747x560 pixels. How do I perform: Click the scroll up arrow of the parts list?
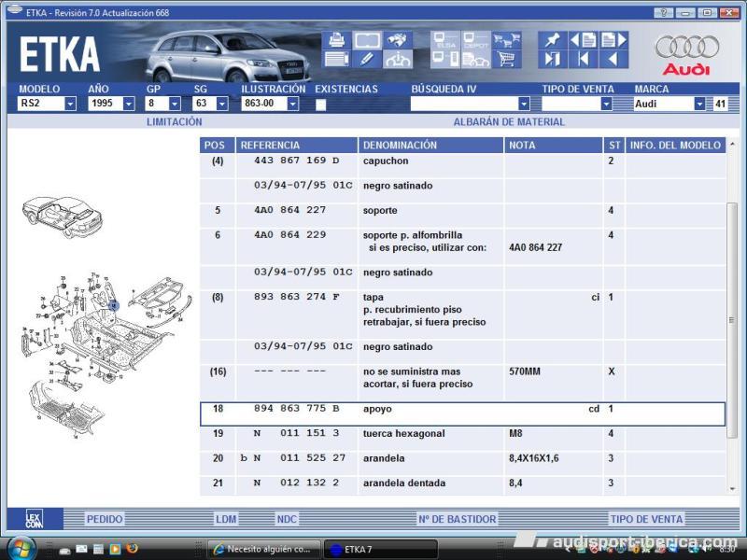(732, 144)
